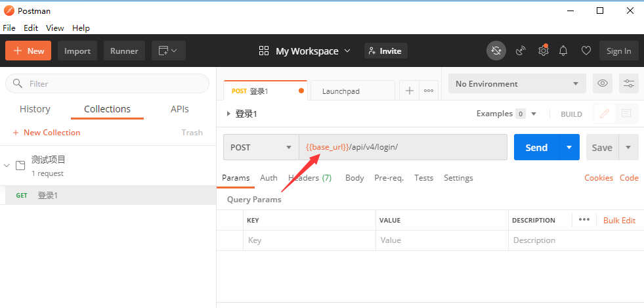Open tab options three-dots menu
Image resolution: width=644 pixels, height=308 pixels.
point(429,91)
